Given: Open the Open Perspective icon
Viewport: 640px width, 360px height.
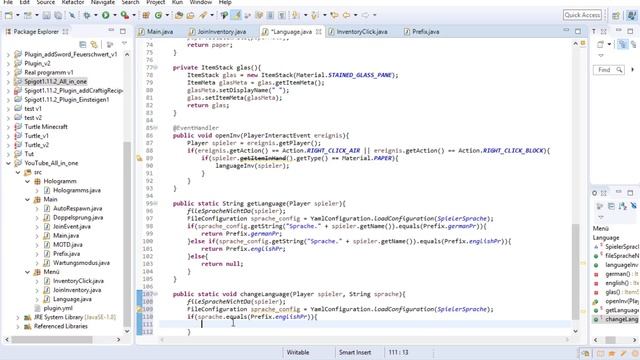Looking at the screenshot, I should click(x=616, y=16).
